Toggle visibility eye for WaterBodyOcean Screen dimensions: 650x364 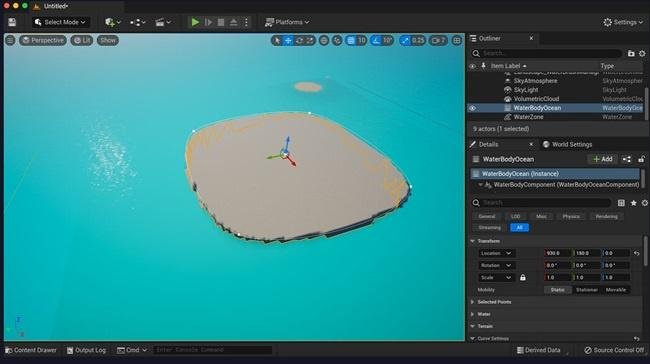pyautogui.click(x=473, y=108)
